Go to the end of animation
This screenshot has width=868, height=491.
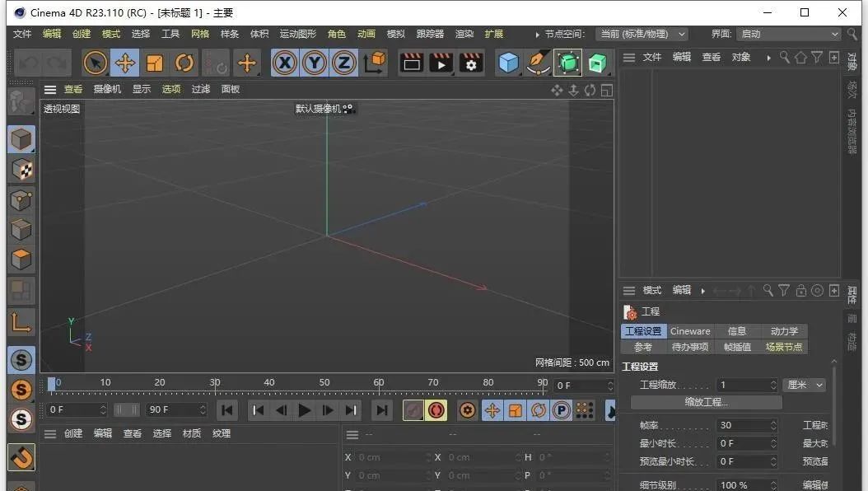click(x=381, y=410)
